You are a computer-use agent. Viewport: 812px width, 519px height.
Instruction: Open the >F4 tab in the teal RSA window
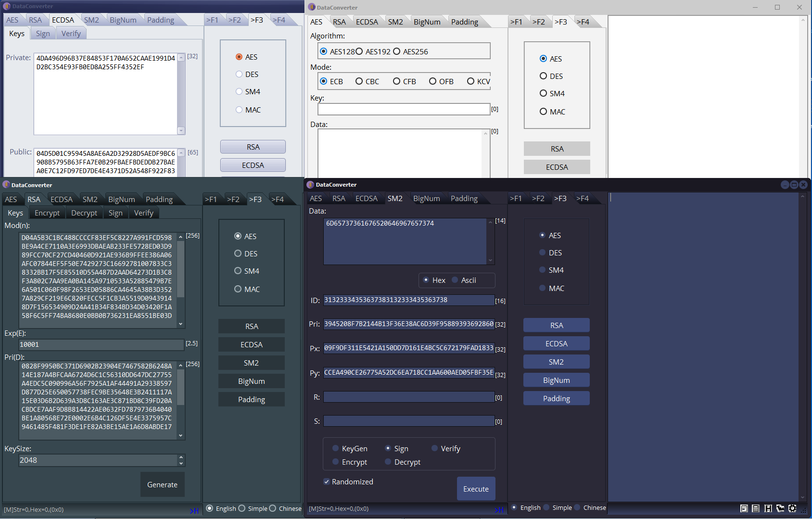[278, 200]
